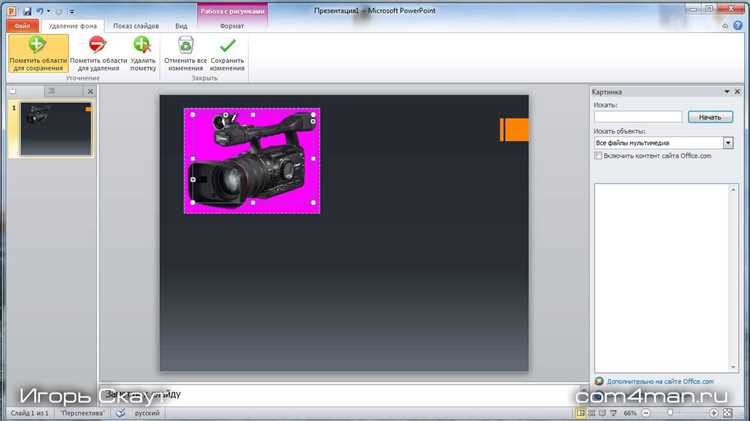Click bottom-right marker handle on camera image
750x421 pixels.
click(x=313, y=202)
